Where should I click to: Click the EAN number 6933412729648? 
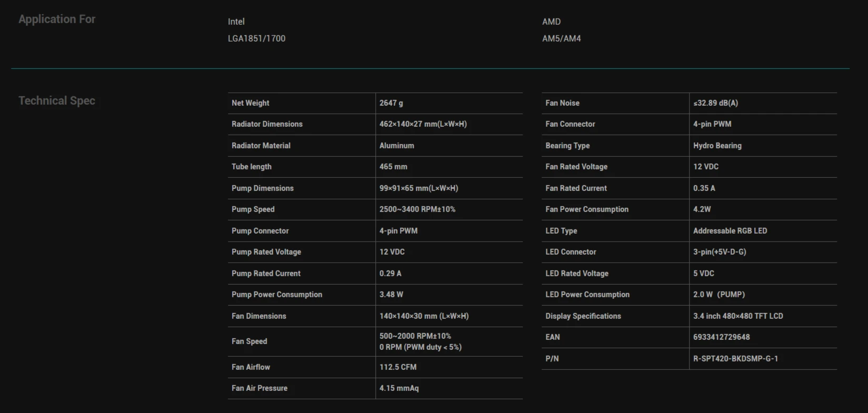[722, 337]
